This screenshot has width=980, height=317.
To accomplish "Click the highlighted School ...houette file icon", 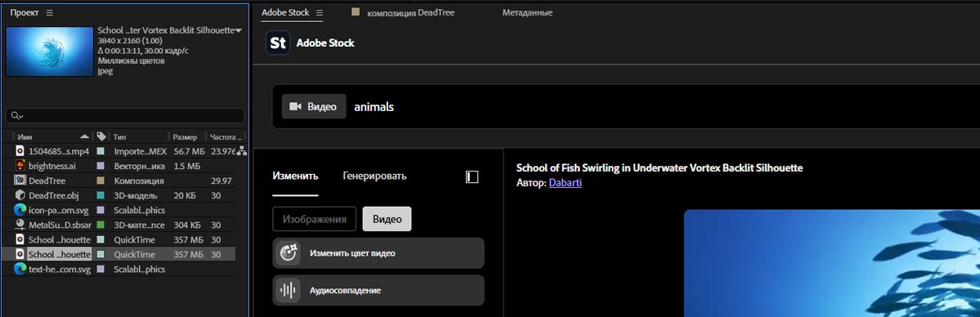I will [x=20, y=254].
